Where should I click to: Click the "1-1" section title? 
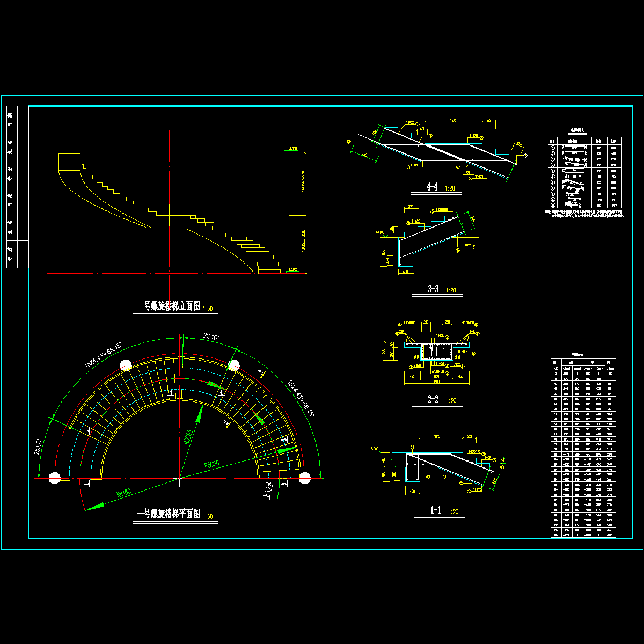(x=435, y=511)
